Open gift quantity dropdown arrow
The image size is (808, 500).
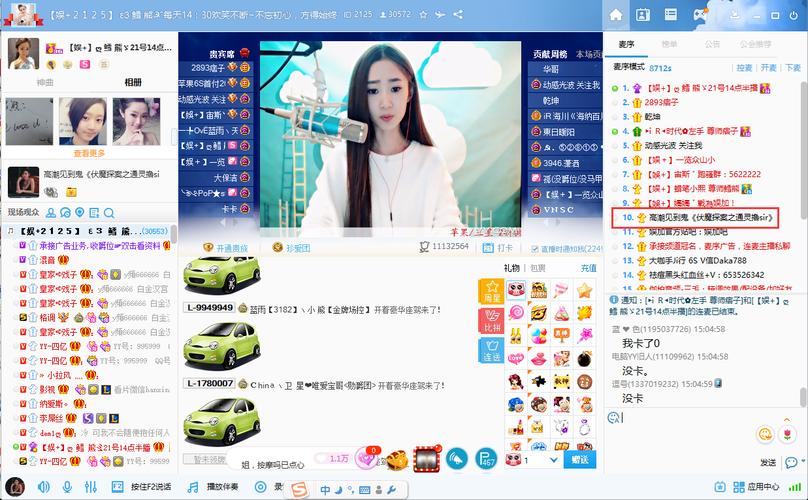(x=553, y=460)
